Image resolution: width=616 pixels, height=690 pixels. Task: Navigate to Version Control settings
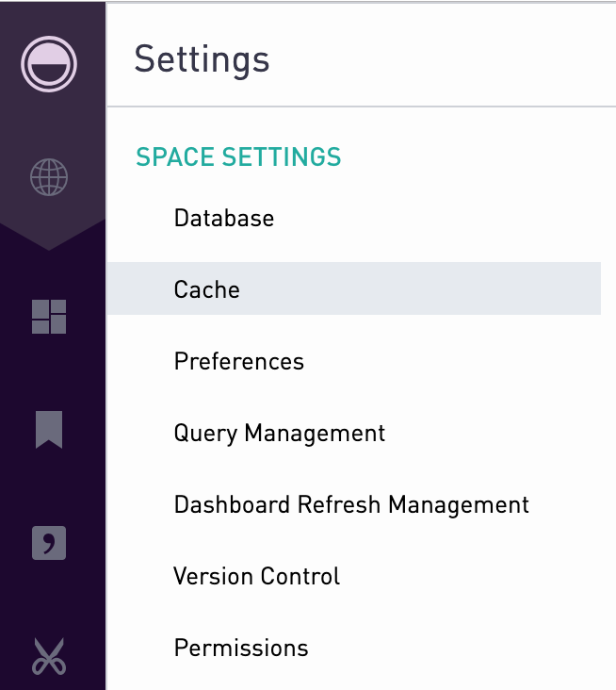coord(257,576)
